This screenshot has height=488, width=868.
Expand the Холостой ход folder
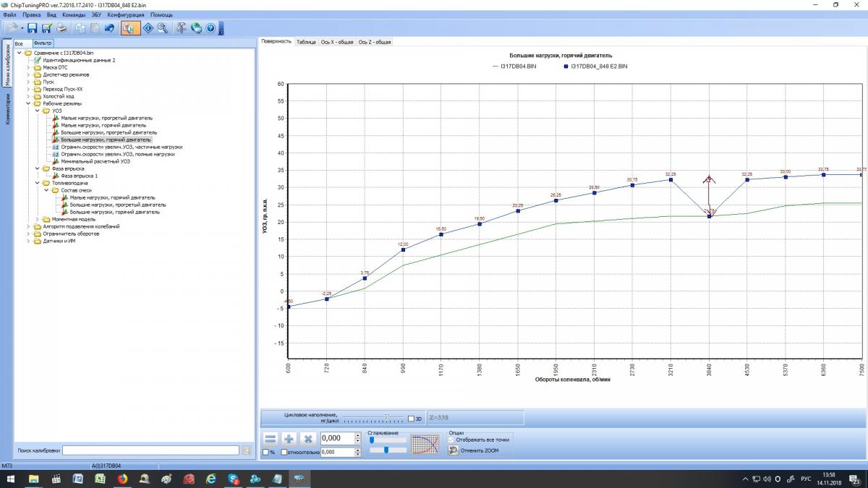coord(28,96)
